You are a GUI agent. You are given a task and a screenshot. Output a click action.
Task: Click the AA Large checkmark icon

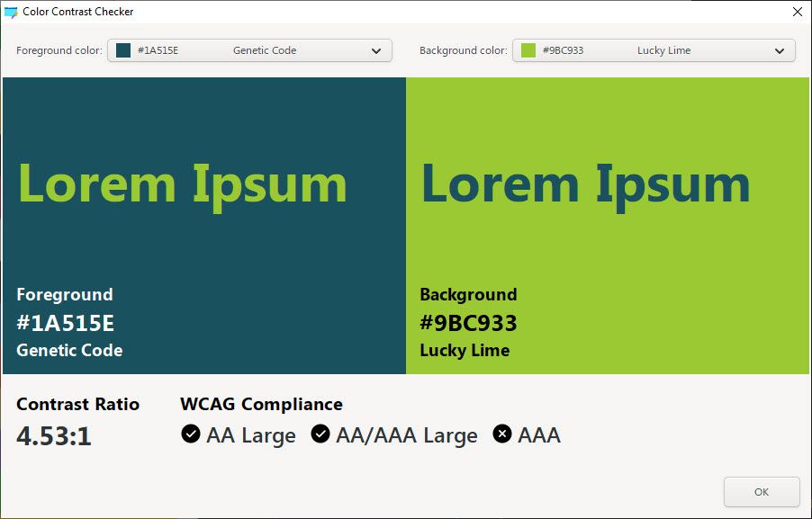point(191,434)
